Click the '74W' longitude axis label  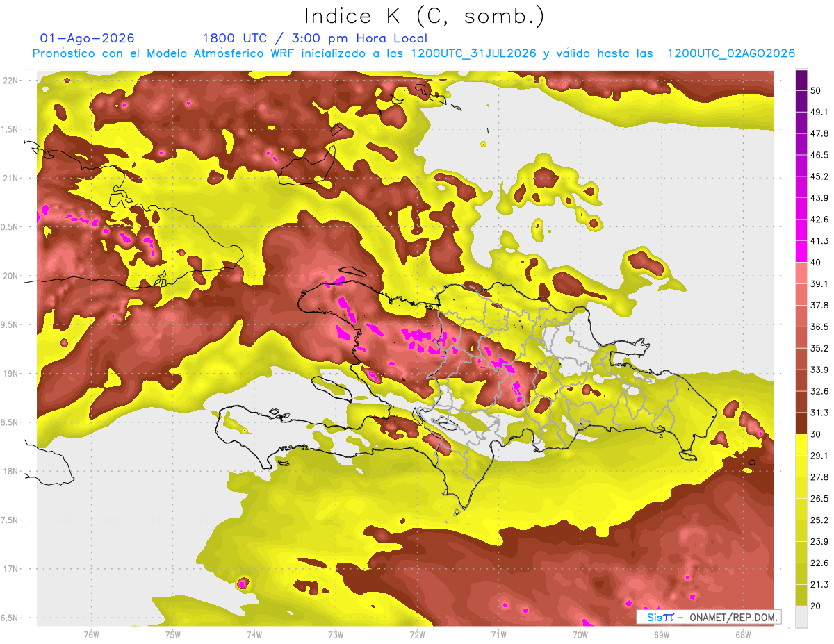coord(254,634)
